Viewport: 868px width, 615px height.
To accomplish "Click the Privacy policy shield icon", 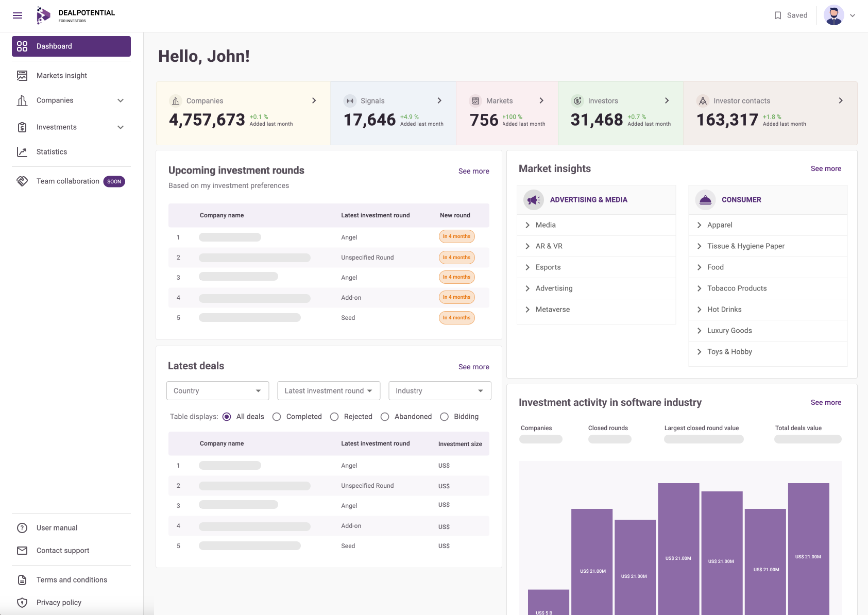I will [22, 603].
